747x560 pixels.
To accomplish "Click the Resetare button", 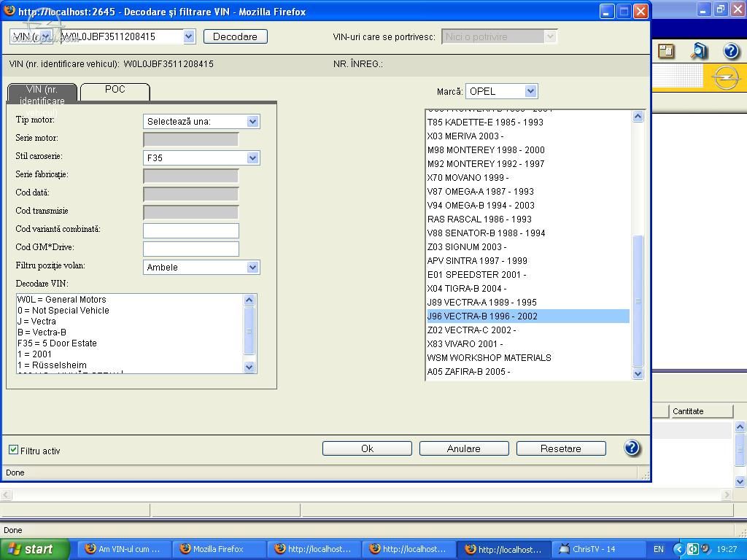I will pyautogui.click(x=561, y=448).
